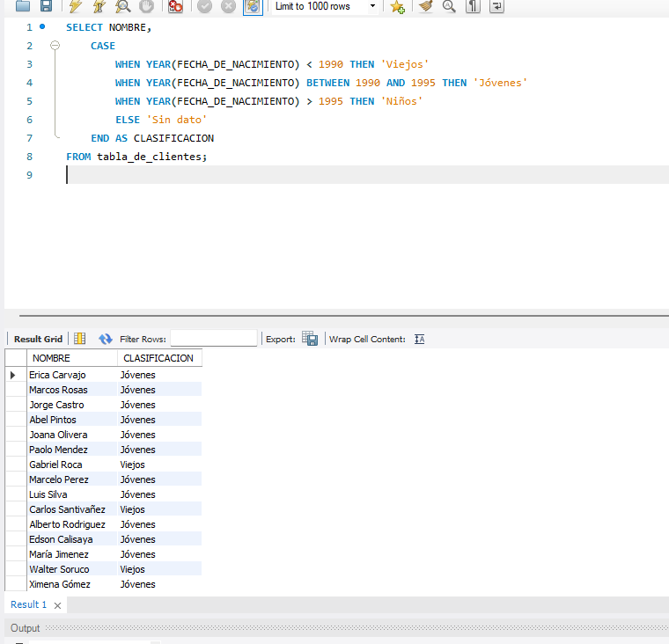This screenshot has width=669, height=644.
Task: Click the Result Grid button
Action: coord(38,339)
